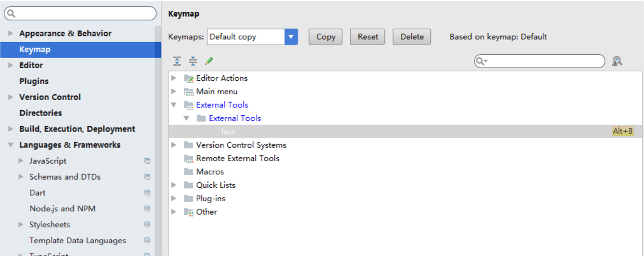The width and height of the screenshot is (644, 256).
Task: Open Template Data Languages settings
Action: point(78,240)
